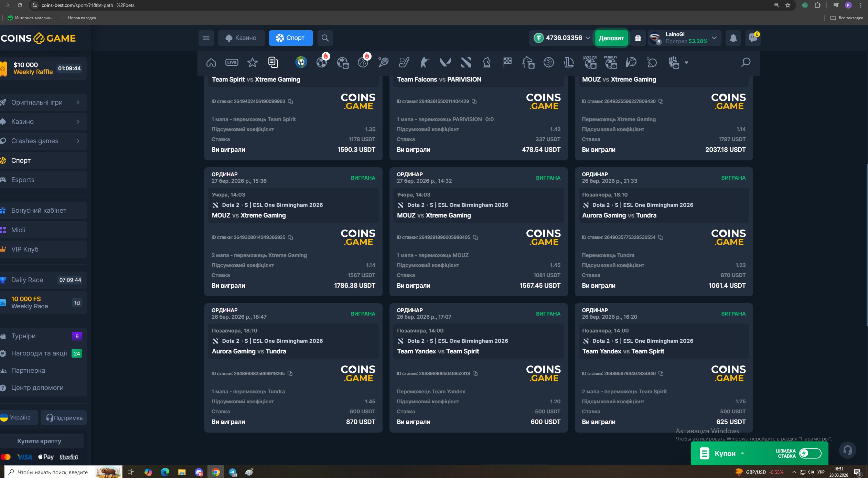868x478 pixels.
Task: Copy bet ID 2648968665046852418
Action: (475, 373)
